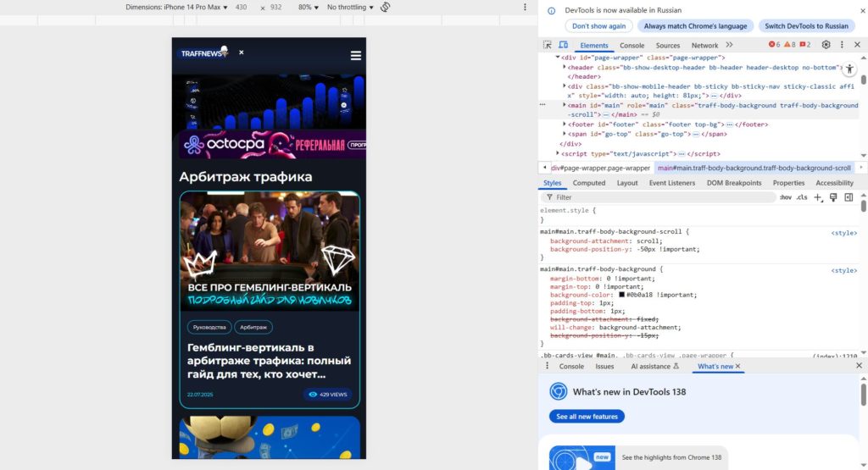Viewport: 868px width, 470px height.
Task: Open the Layout tab
Action: 627,183
